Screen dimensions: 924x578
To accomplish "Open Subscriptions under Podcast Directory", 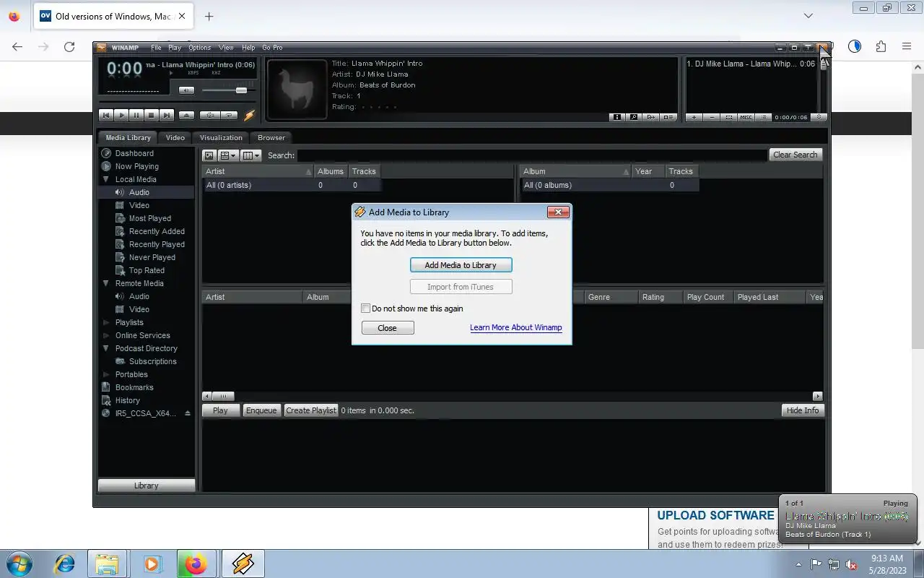I will (152, 361).
